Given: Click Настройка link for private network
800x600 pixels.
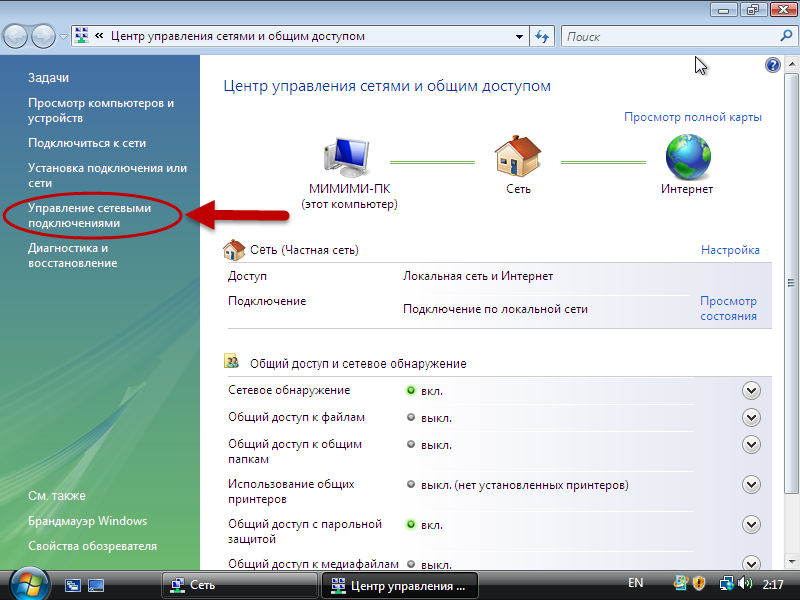Looking at the screenshot, I should tap(730, 250).
